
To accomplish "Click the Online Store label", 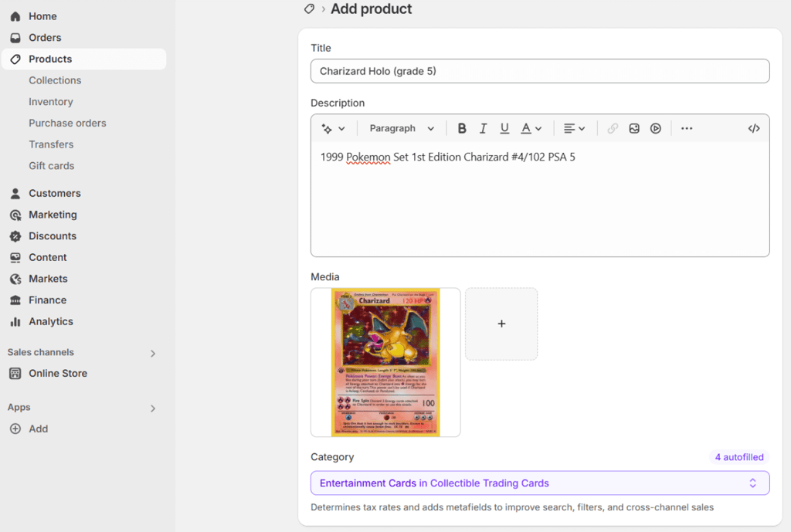I will tap(58, 374).
